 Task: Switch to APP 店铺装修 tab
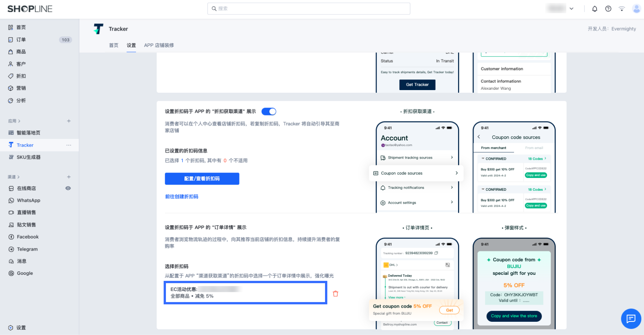(159, 45)
